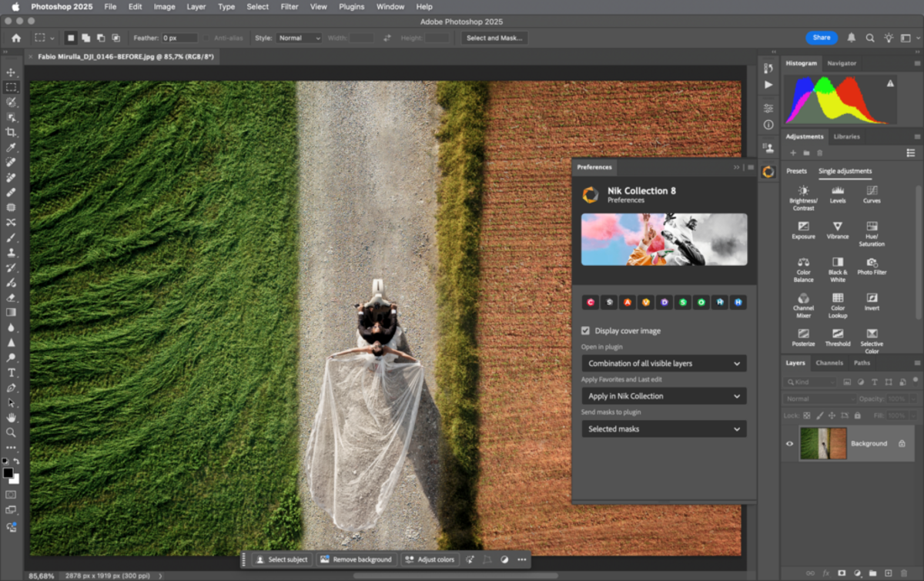This screenshot has height=581, width=924.
Task: Click the Share button
Action: click(x=822, y=37)
